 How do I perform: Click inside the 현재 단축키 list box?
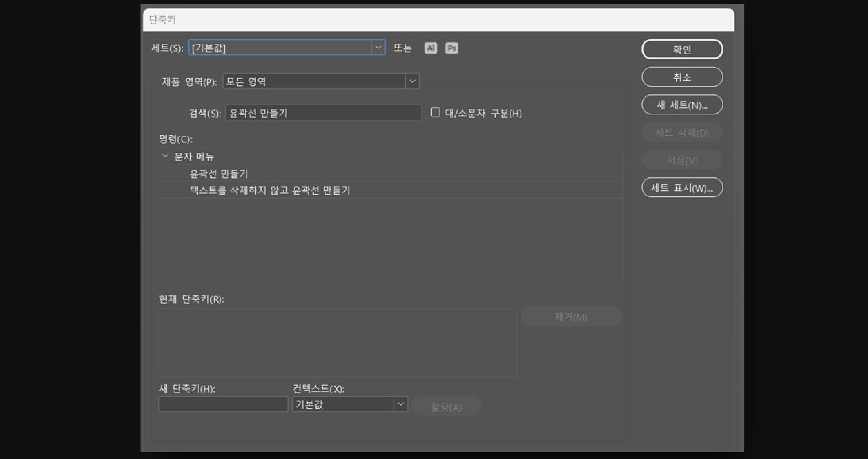[x=337, y=342]
